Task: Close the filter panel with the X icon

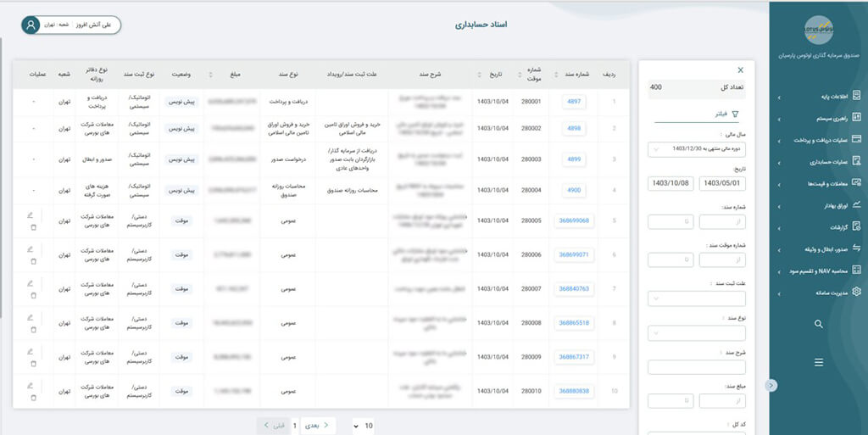Action: [740, 70]
